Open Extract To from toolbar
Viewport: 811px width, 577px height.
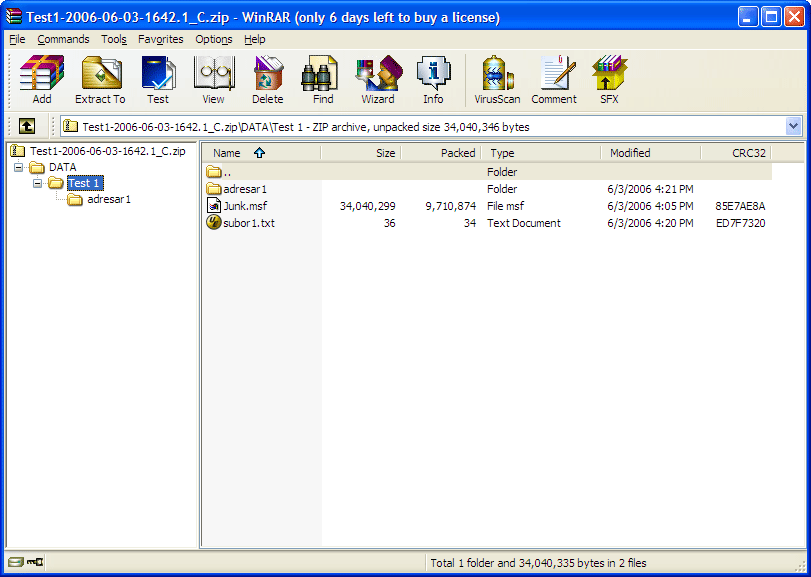coord(100,80)
